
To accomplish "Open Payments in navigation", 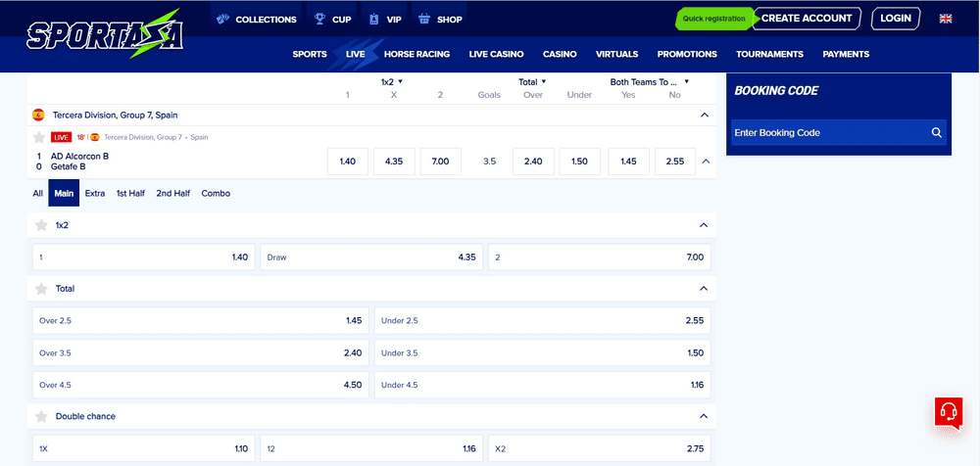I will coord(846,55).
